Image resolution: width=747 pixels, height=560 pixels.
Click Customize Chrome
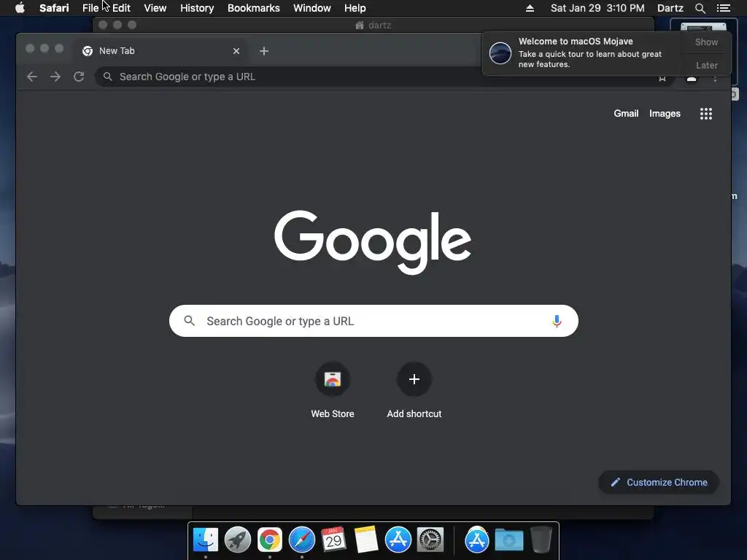coord(659,483)
